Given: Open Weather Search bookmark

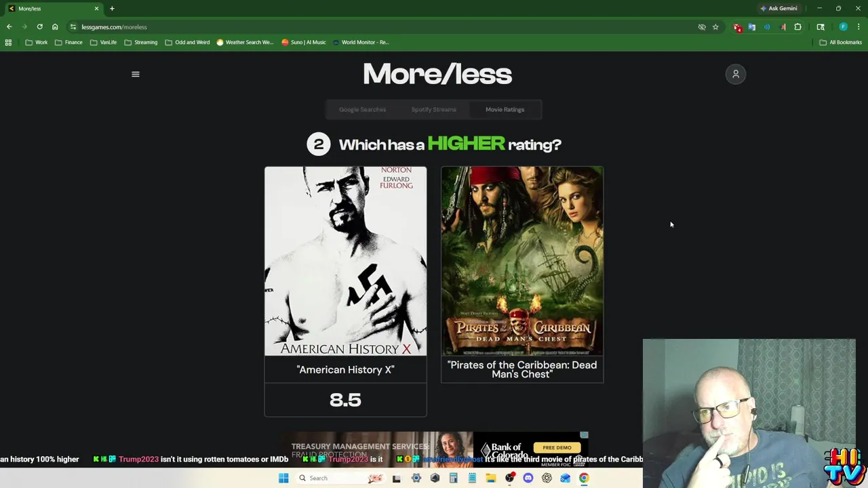Looking at the screenshot, I should [245, 42].
